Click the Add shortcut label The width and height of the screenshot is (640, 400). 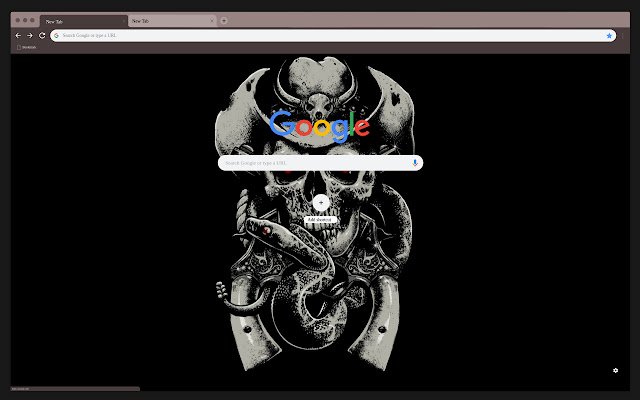click(x=320, y=220)
